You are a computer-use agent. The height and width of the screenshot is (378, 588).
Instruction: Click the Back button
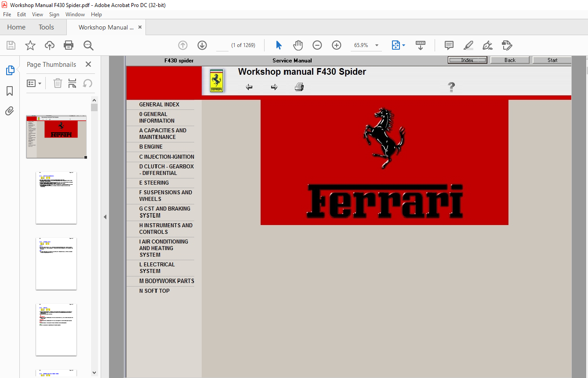(x=510, y=60)
